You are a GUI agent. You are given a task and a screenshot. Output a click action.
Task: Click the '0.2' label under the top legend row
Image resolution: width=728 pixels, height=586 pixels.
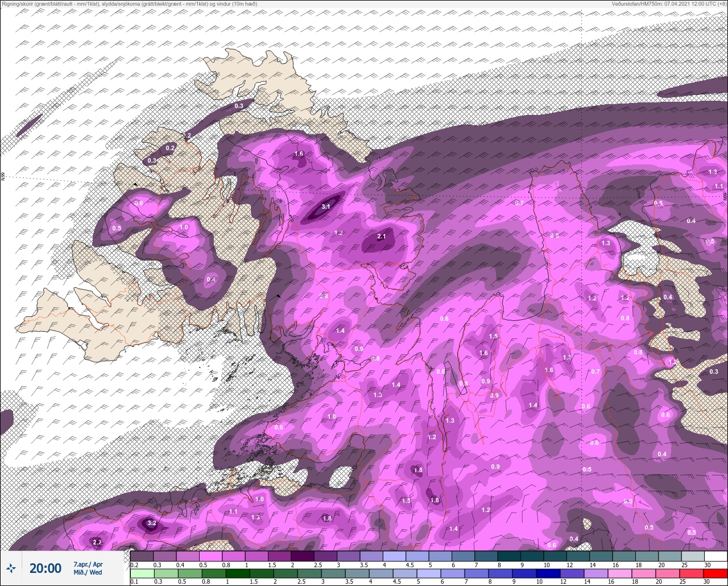[x=134, y=564]
